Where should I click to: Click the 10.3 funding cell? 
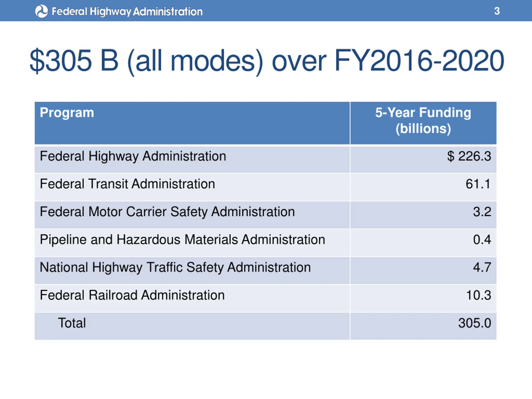478,295
